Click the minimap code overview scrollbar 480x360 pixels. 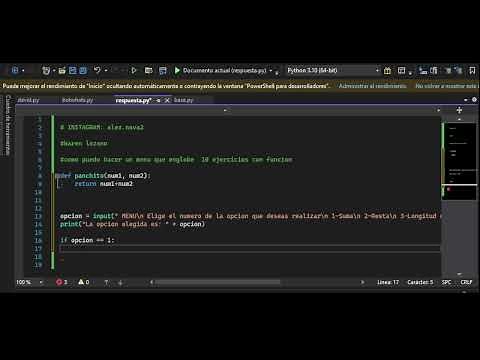[x=459, y=161]
